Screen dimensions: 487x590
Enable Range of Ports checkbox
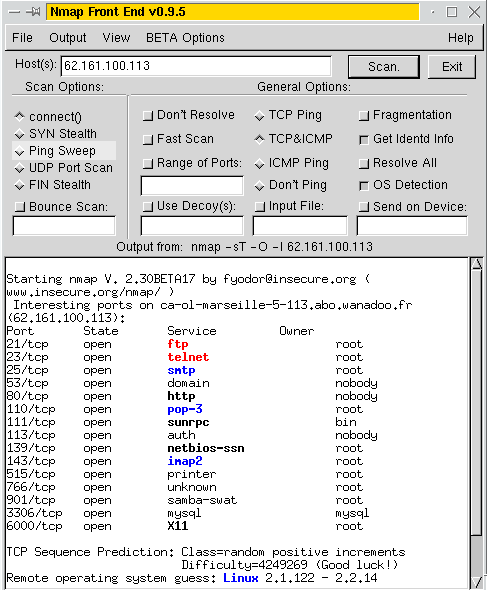coord(148,164)
